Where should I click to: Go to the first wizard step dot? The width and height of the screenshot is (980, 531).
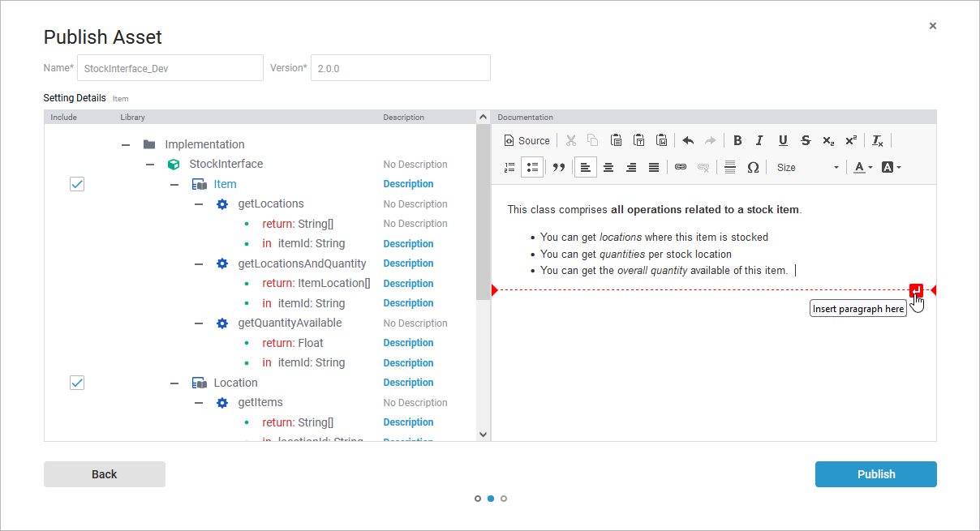click(478, 499)
